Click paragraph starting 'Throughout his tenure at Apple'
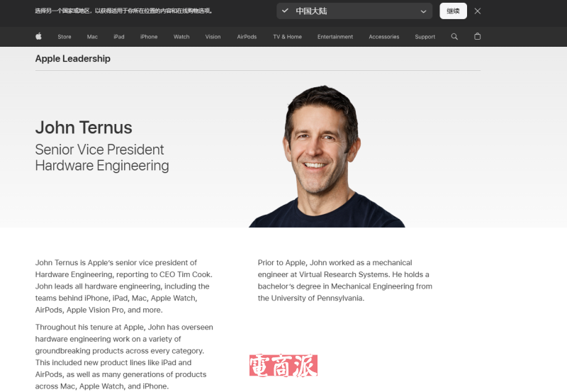The height and width of the screenshot is (392, 567). (x=124, y=357)
